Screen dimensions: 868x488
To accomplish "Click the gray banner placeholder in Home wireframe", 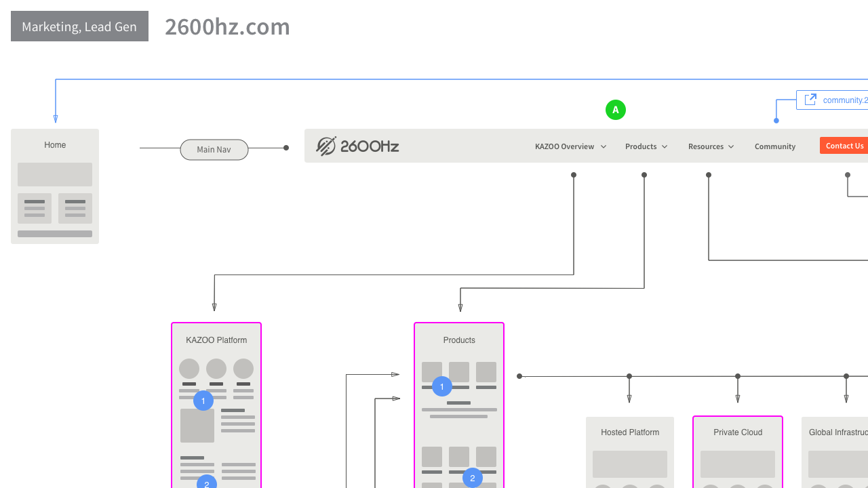I will click(x=55, y=174).
